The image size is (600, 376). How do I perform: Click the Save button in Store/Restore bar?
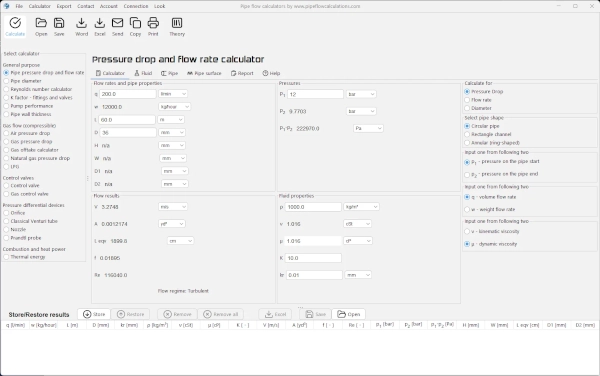315,314
